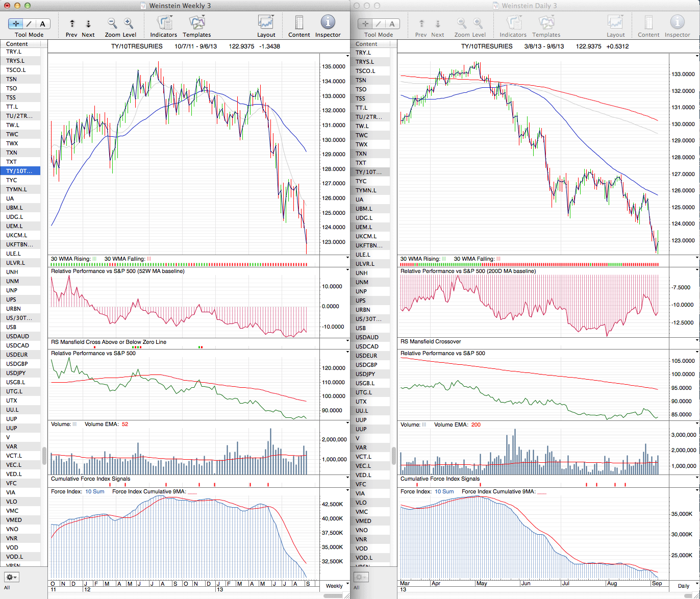The width and height of the screenshot is (700, 599).
Task: Select crosshair tool mode in the Weekly window
Action: [16, 23]
